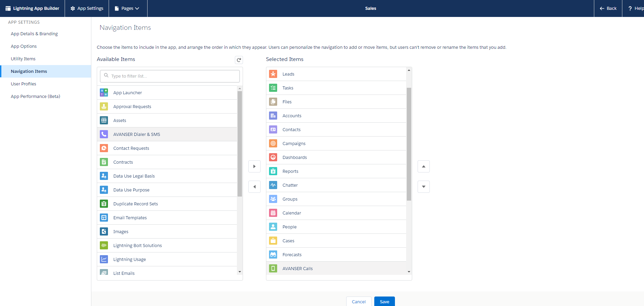Select the 'Lightning Usage' row label
This screenshot has height=306, width=644.
pyautogui.click(x=130, y=259)
